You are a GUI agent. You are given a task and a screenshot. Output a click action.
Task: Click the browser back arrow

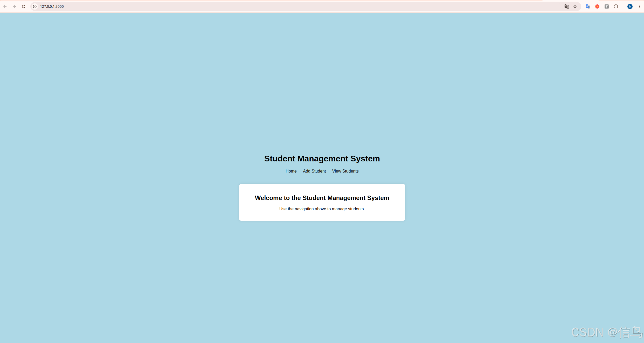click(x=5, y=6)
